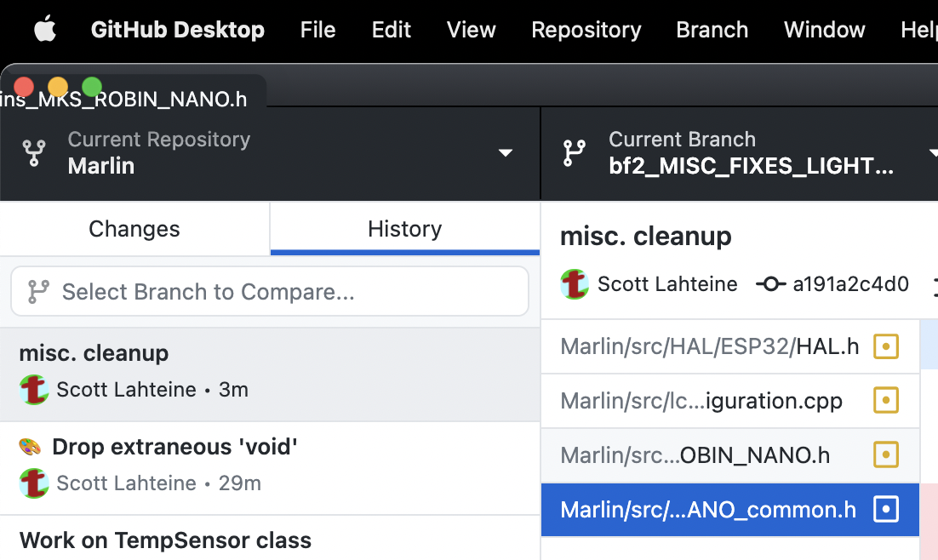Open the Branch menu
This screenshot has width=938, height=560.
pyautogui.click(x=712, y=29)
